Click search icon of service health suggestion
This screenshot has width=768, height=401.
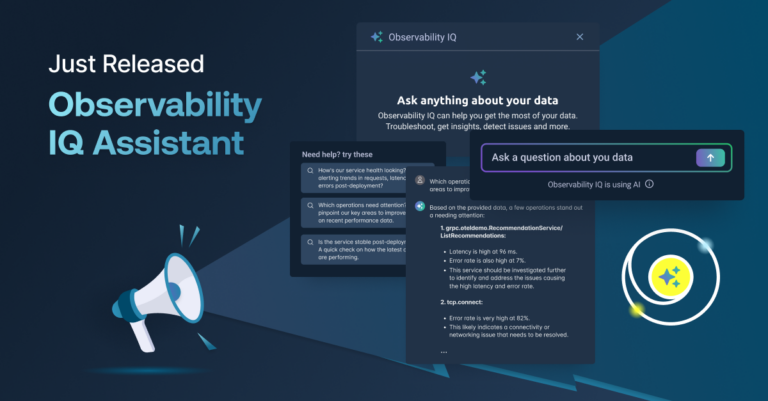click(311, 171)
